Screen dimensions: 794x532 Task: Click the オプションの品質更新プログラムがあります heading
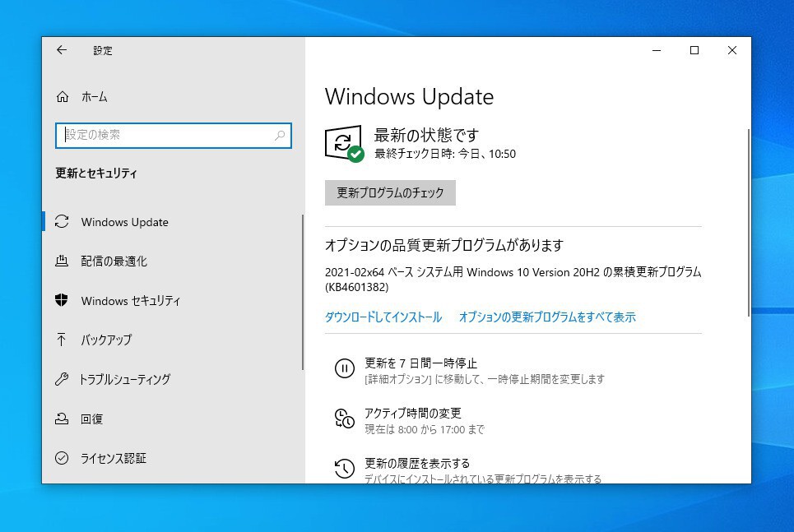pyautogui.click(x=444, y=245)
